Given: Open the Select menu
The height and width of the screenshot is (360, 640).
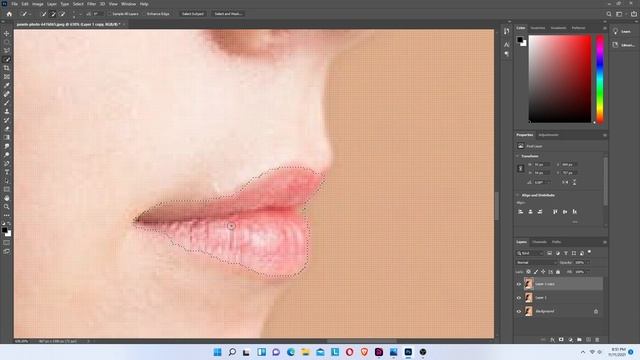Looking at the screenshot, I should pos(78,4).
